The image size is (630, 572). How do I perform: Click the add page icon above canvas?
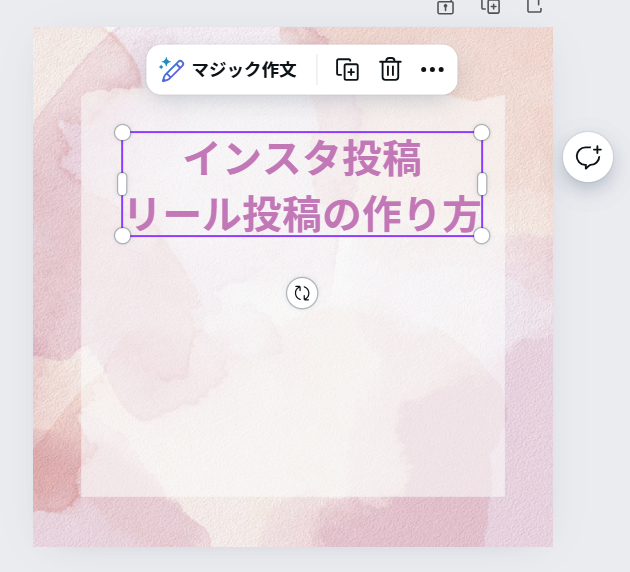(535, 6)
